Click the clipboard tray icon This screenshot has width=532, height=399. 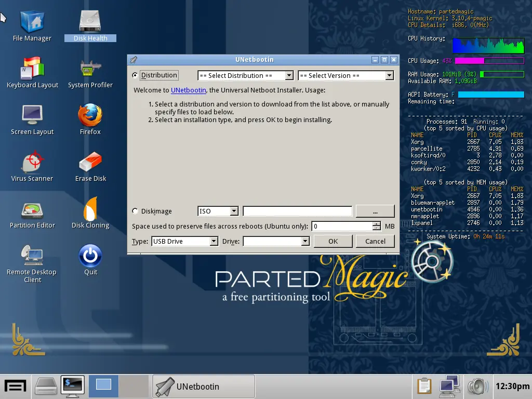[x=424, y=387]
